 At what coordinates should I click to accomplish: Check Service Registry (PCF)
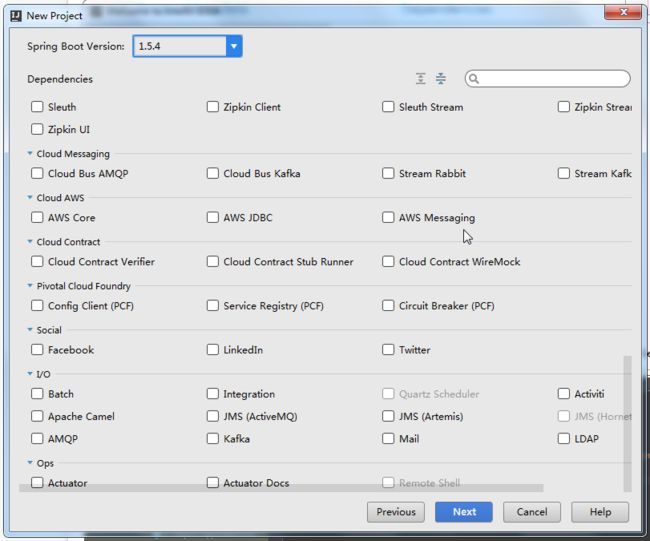point(213,306)
